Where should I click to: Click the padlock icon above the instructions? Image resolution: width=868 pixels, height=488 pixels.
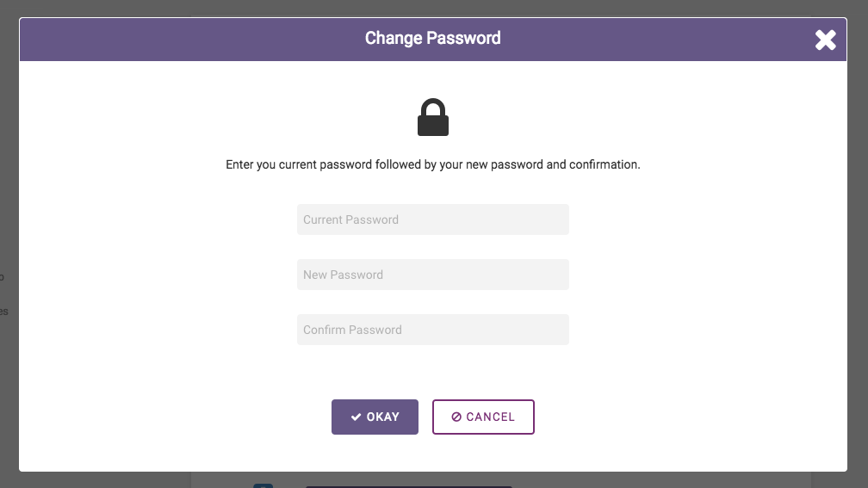tap(433, 117)
